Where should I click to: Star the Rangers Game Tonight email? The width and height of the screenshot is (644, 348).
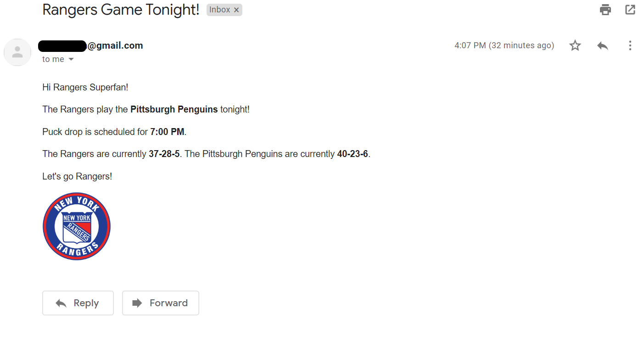575,45
